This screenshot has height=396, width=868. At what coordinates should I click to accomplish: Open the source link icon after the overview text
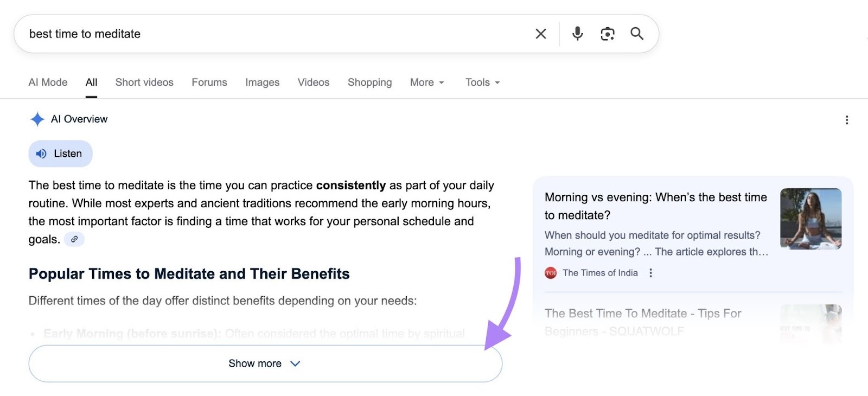[x=74, y=239]
